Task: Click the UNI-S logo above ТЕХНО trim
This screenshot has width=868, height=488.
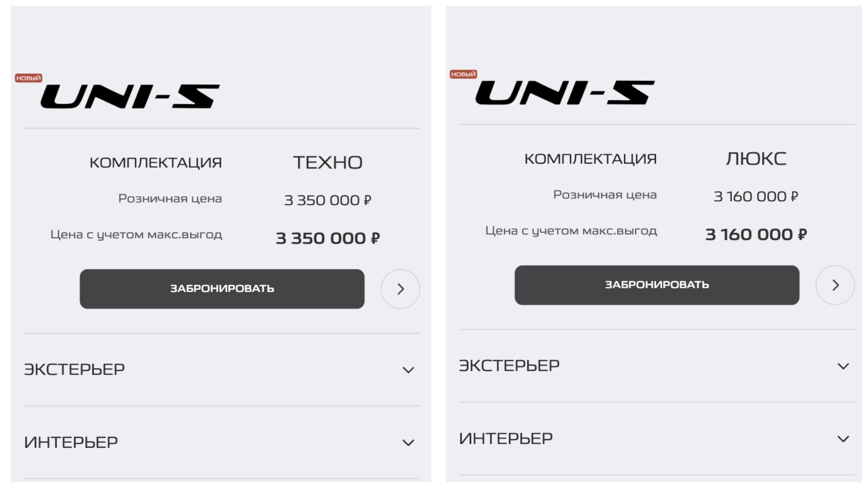Action: pyautogui.click(x=130, y=96)
